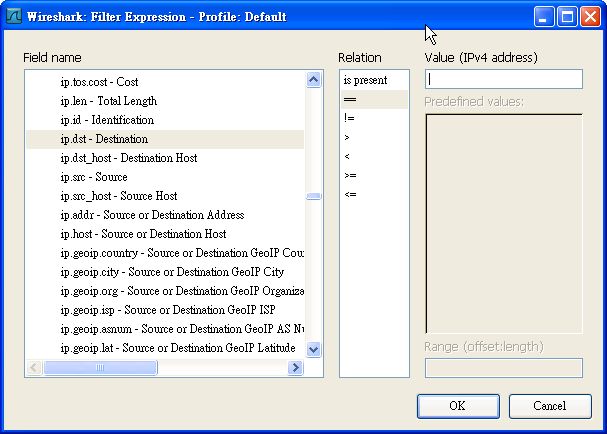Select field ip.src - Source

click(x=165, y=177)
